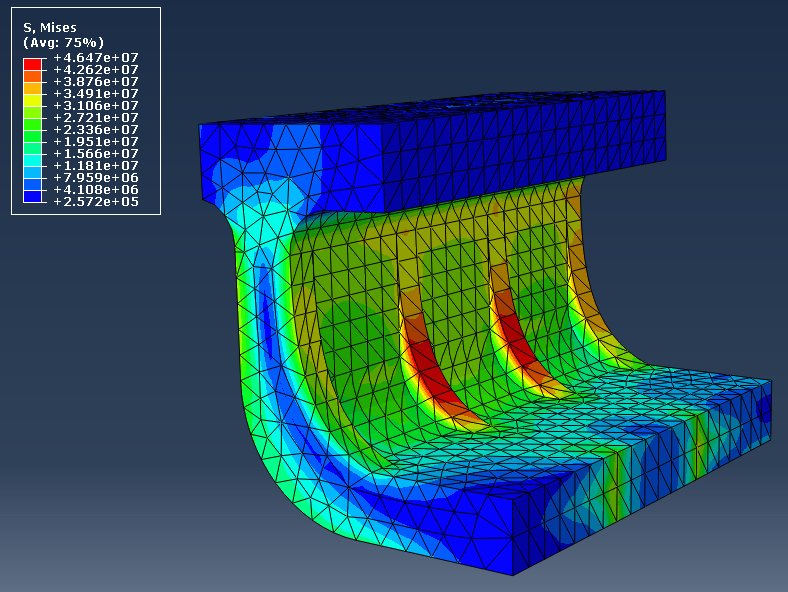Viewport: 788px width, 592px height.
Task: Click the '(Avg: 75%)' legend label
Action: click(x=63, y=42)
